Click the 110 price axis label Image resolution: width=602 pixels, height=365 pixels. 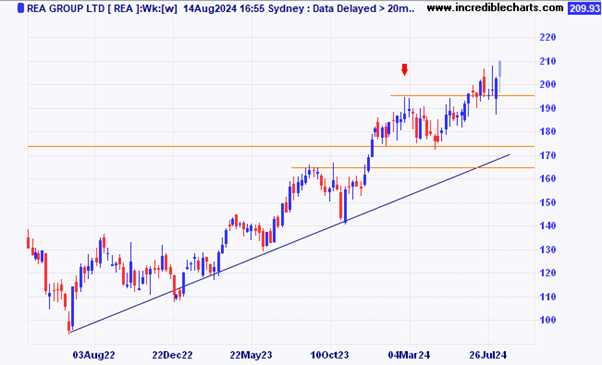coord(547,297)
